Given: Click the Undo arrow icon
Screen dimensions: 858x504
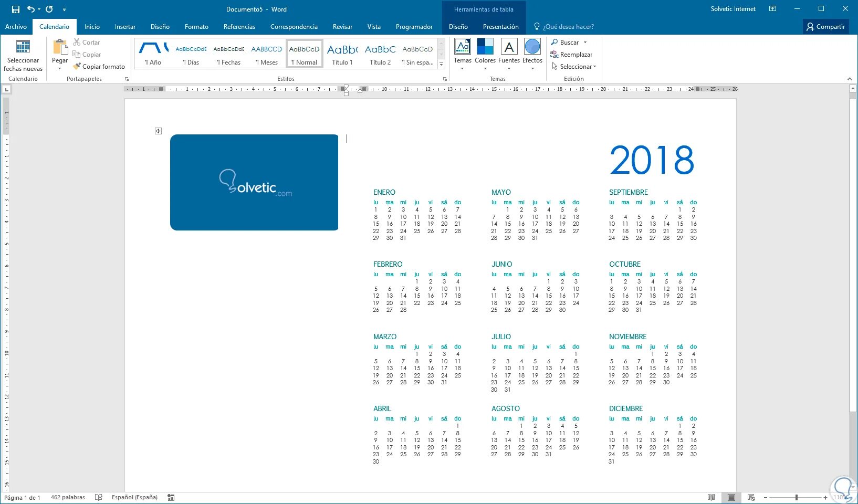Looking at the screenshot, I should (x=31, y=9).
